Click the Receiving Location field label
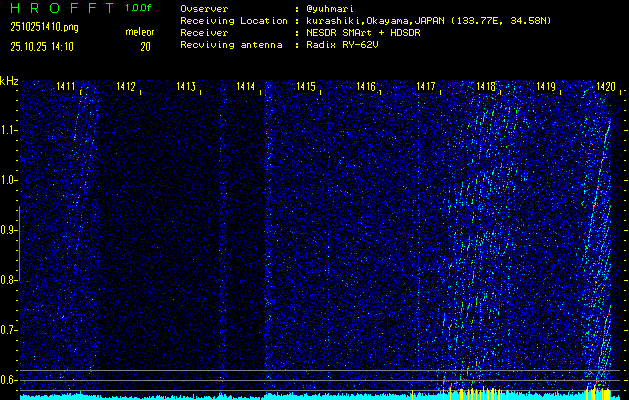 (234, 21)
